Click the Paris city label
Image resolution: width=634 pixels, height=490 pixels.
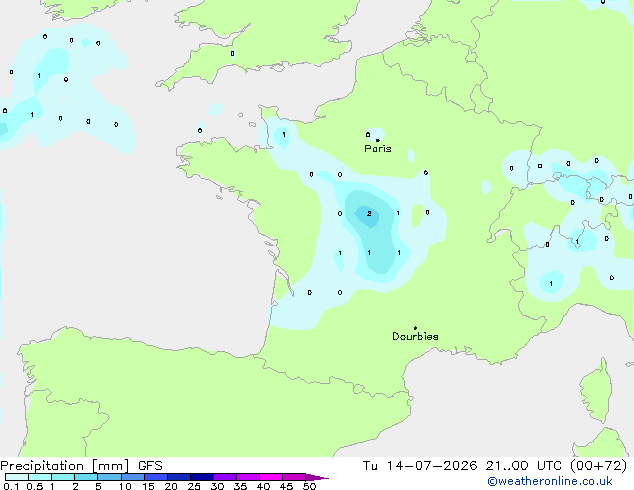[378, 149]
